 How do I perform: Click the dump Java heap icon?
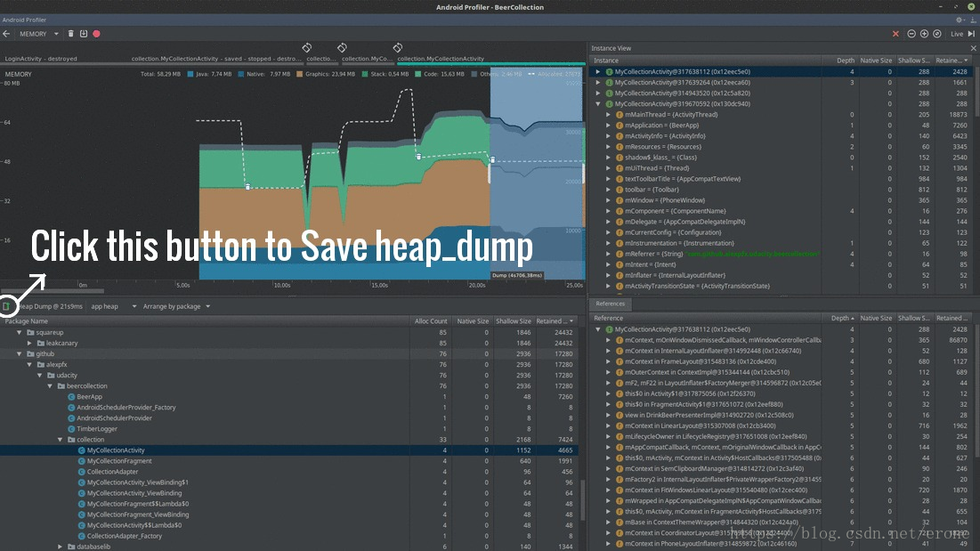click(x=83, y=34)
